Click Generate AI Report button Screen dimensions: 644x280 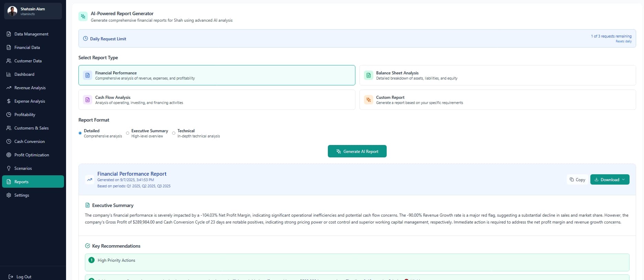[x=357, y=151]
